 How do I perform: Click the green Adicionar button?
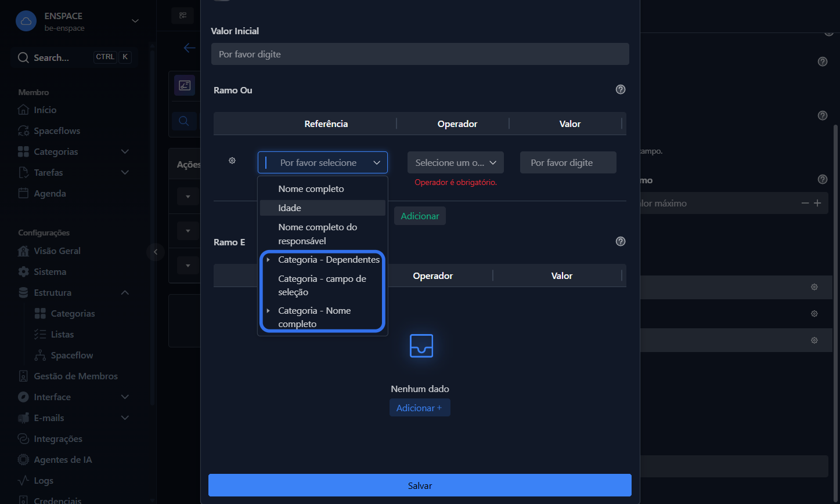pos(420,216)
